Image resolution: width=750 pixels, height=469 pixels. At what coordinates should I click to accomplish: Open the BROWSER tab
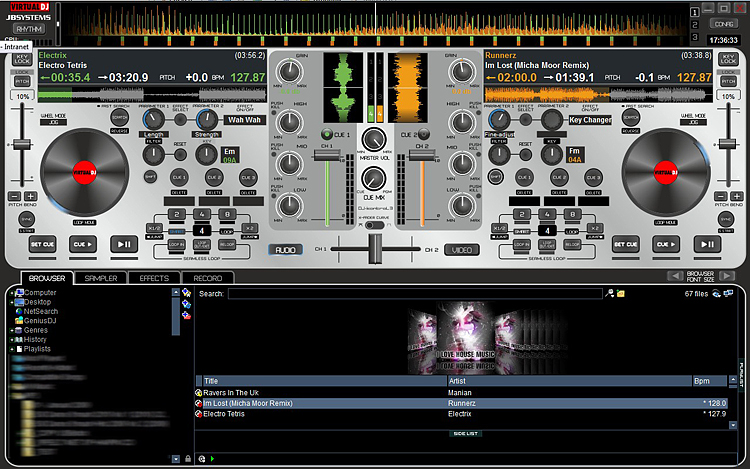pyautogui.click(x=47, y=278)
